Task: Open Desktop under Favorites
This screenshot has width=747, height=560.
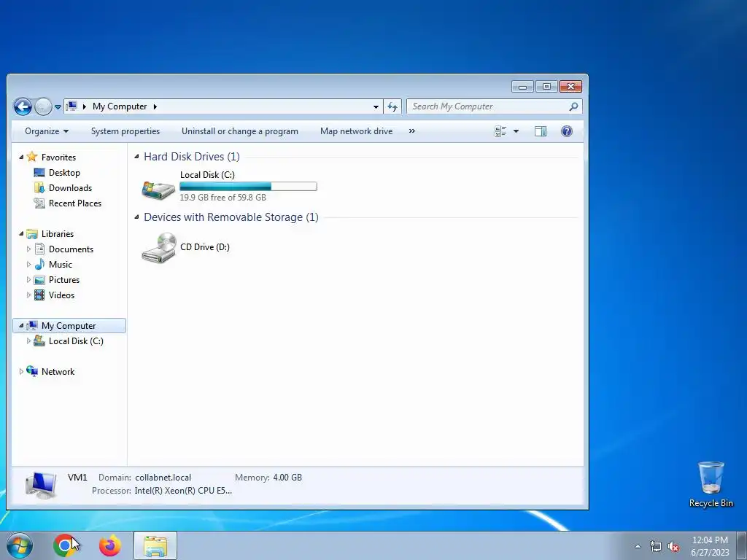Action: point(64,172)
